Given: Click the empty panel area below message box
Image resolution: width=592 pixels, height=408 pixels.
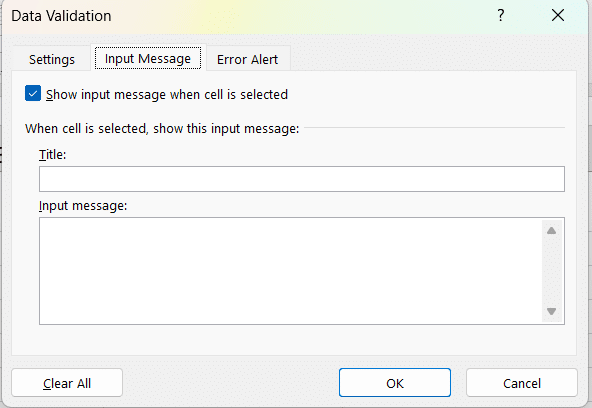Looking at the screenshot, I should point(294,340).
